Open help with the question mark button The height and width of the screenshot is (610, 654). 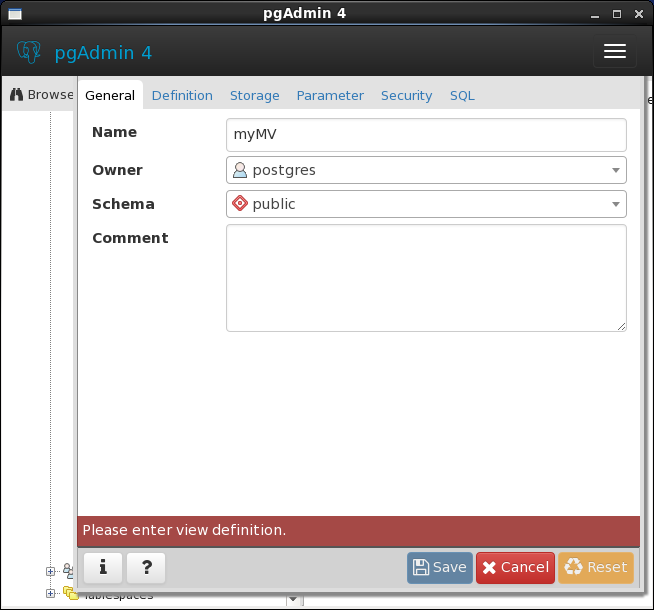(x=146, y=567)
